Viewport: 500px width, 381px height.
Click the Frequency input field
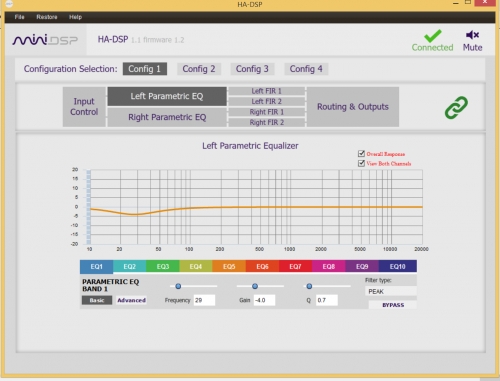pyautogui.click(x=204, y=300)
